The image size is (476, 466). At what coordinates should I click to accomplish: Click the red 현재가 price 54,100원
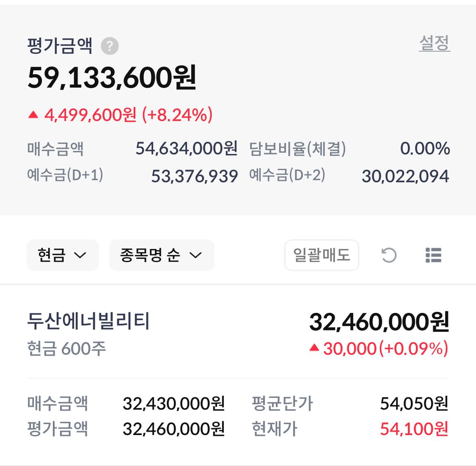(x=414, y=429)
